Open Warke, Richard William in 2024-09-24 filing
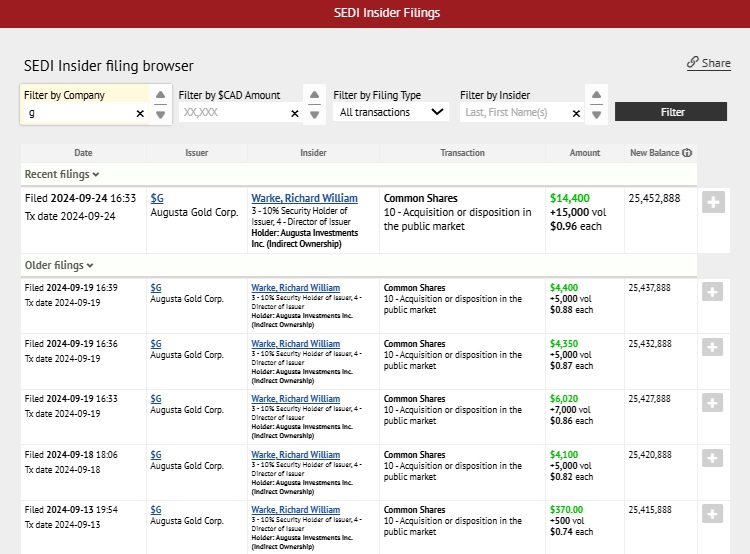 (305, 198)
